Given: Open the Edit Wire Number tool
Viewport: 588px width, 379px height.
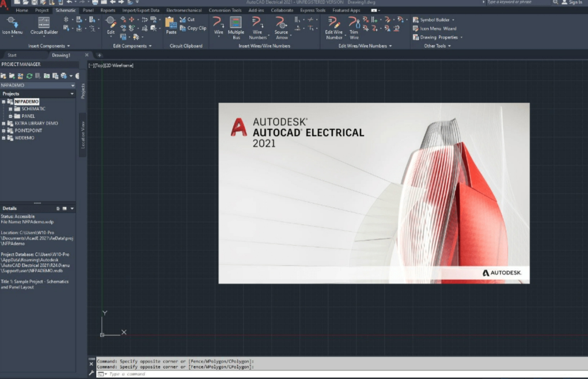Looking at the screenshot, I should coord(334,28).
